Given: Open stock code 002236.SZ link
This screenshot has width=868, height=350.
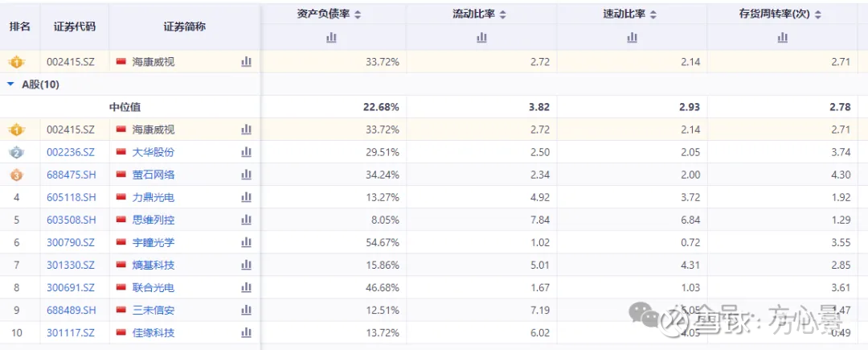Looking at the screenshot, I should pos(71,152).
